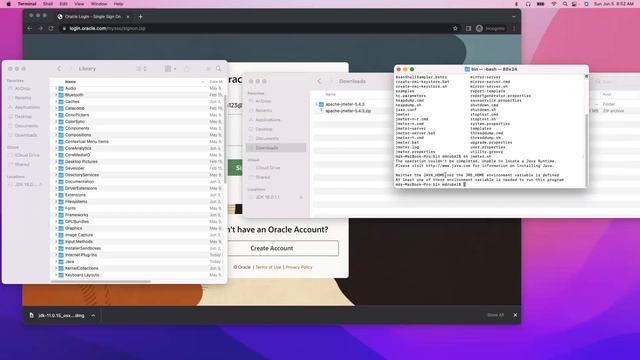
Task: Open Chrome's tab search chevron
Action: point(514,17)
